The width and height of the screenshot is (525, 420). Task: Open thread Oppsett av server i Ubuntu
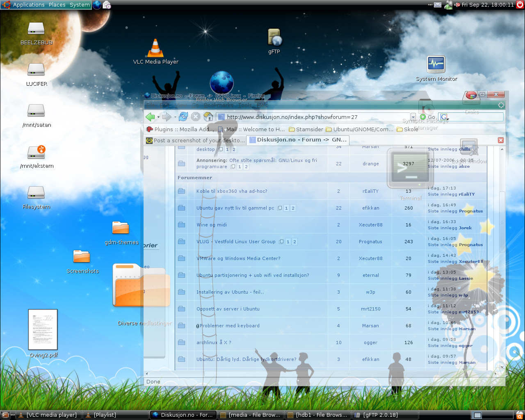point(228,309)
